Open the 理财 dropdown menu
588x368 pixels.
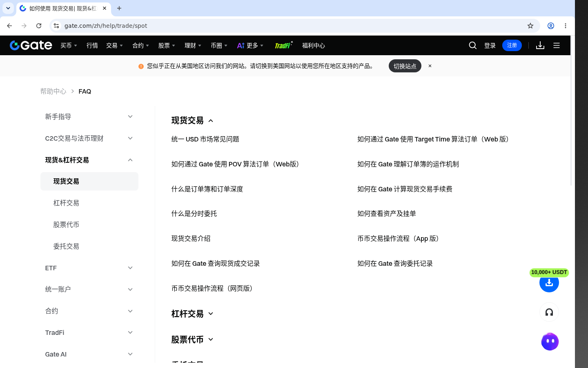[193, 45]
